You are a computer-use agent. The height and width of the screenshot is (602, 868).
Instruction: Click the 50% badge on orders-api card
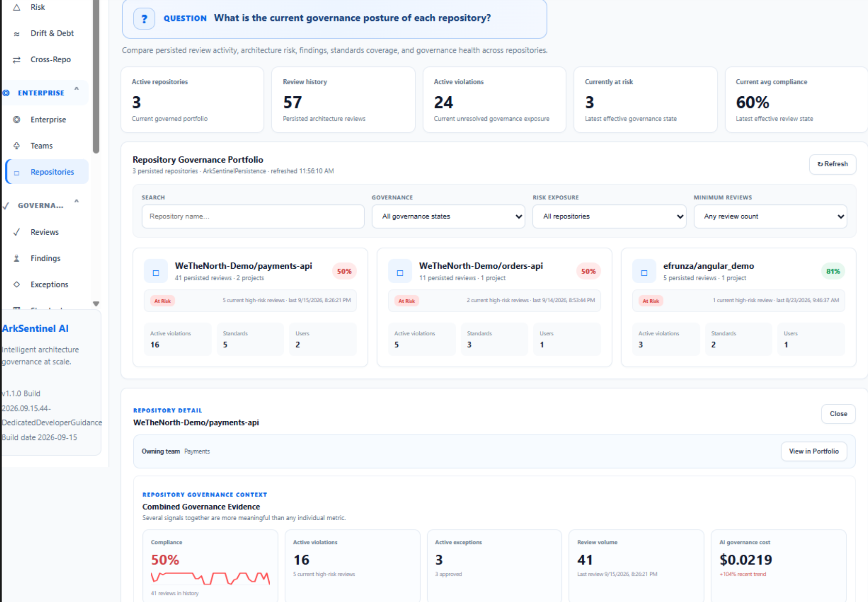point(588,271)
